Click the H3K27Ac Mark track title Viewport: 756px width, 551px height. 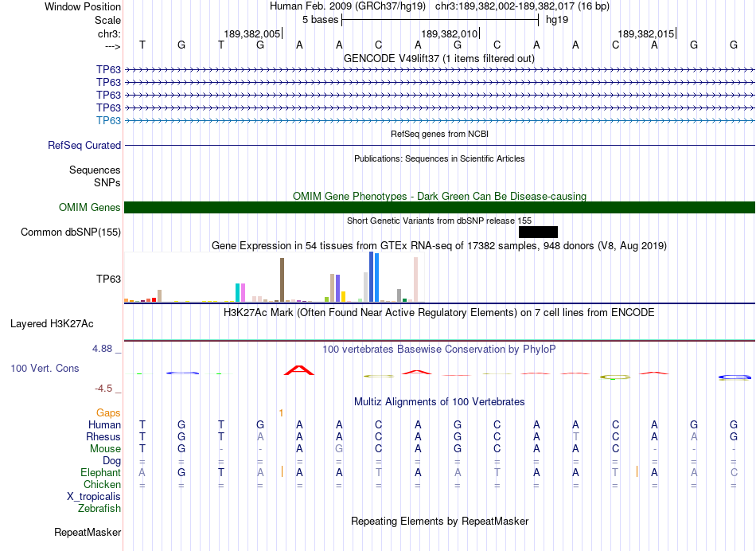pyautogui.click(x=438, y=313)
